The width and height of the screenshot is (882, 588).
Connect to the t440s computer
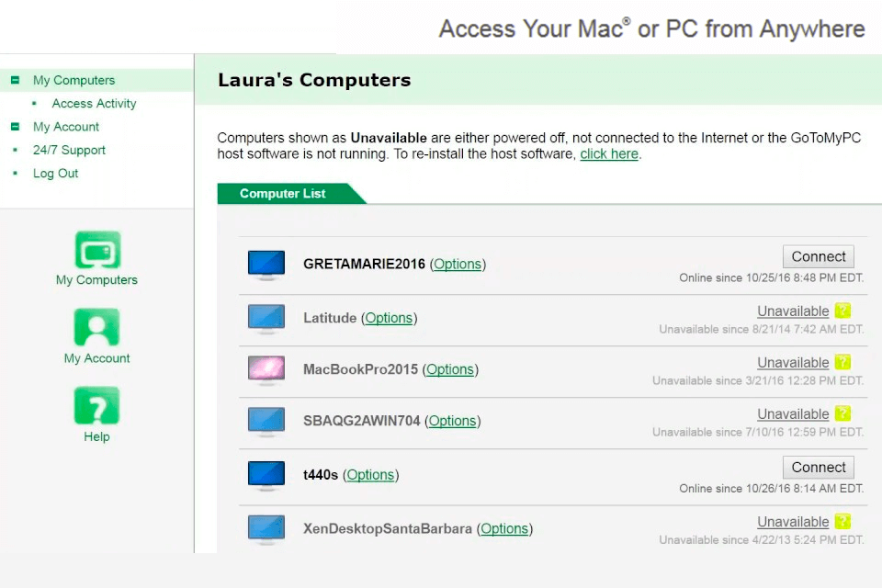[819, 467]
